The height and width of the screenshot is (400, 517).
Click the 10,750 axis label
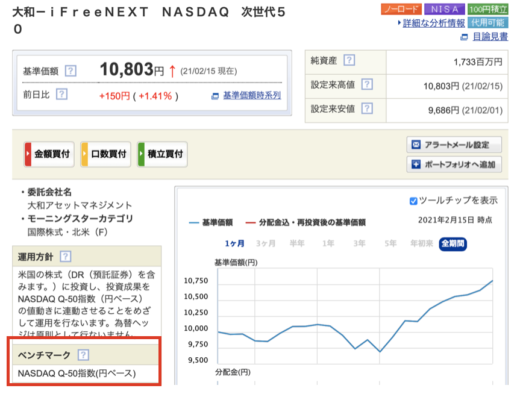(196, 281)
